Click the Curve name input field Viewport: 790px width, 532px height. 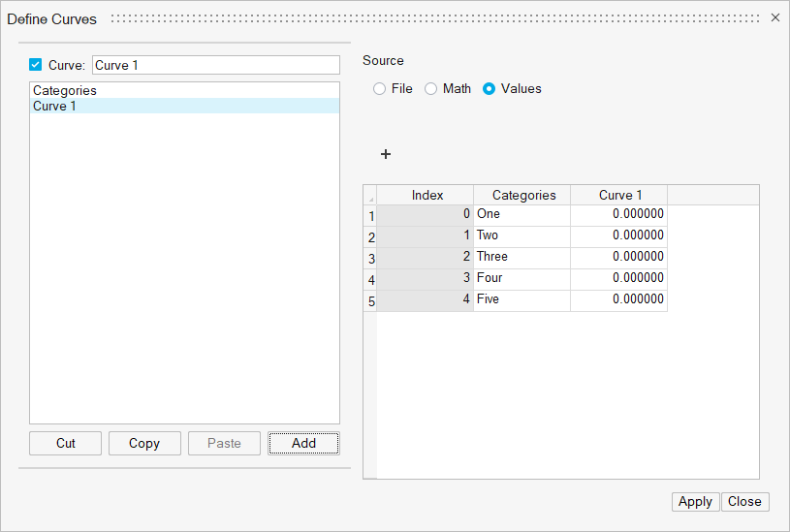click(x=215, y=65)
